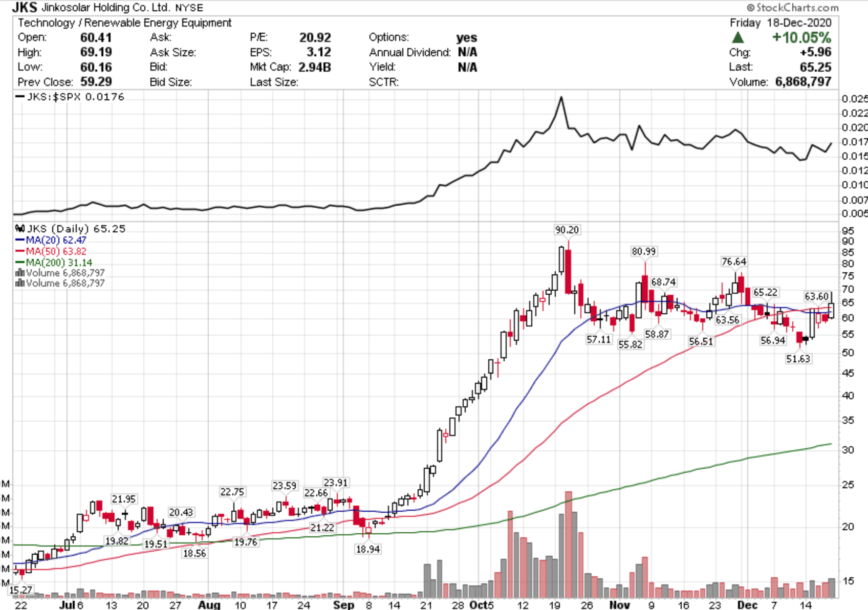Click the 80.99 price high label

point(643,251)
